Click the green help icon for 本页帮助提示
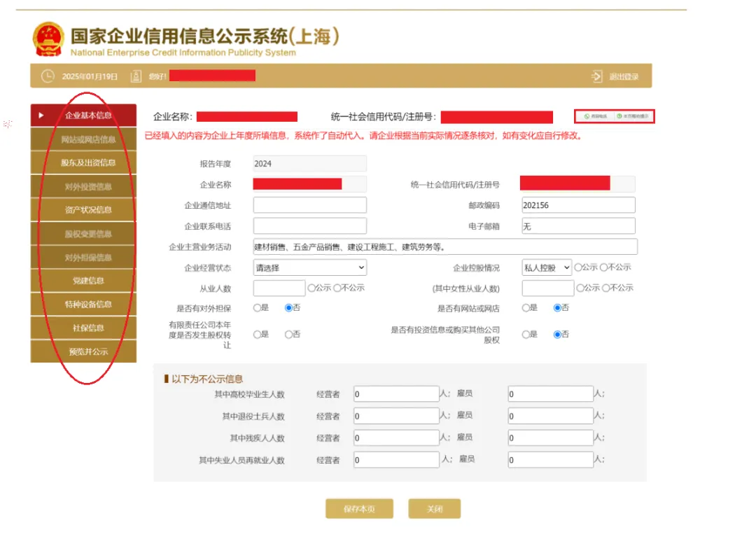Viewport: 756px width, 544px height. pyautogui.click(x=619, y=116)
